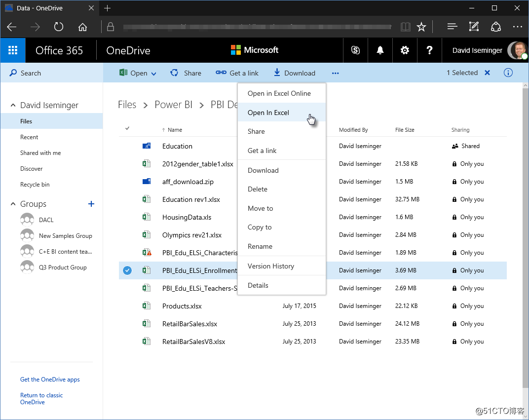Screen dimensions: 529x420
Task: Open the details info pane icon
Action: (508, 73)
